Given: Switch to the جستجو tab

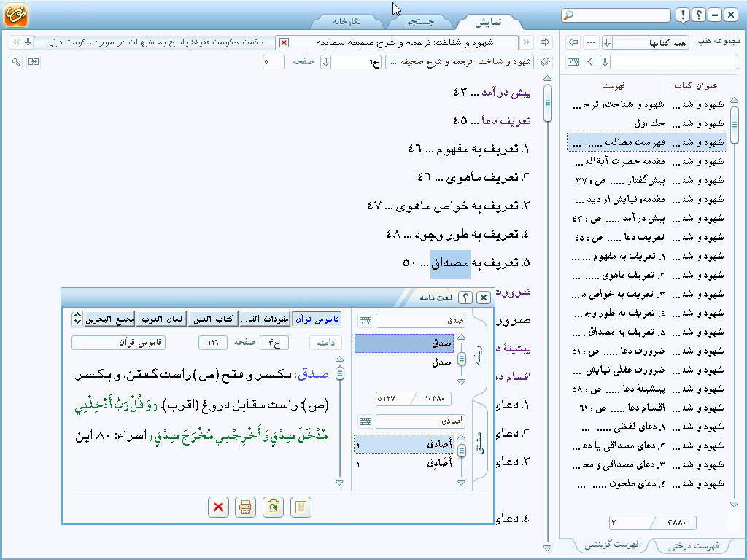Looking at the screenshot, I should pyautogui.click(x=421, y=21).
